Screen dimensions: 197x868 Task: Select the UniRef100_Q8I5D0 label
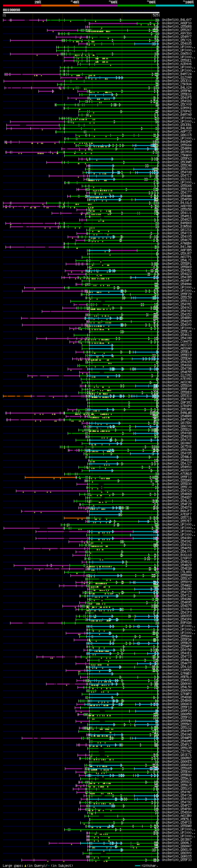[177, 423]
